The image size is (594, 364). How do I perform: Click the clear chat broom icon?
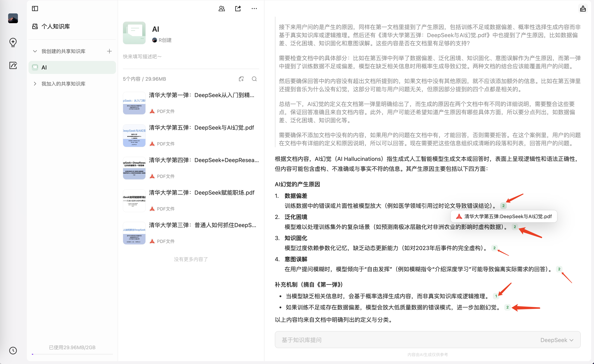(x=583, y=9)
